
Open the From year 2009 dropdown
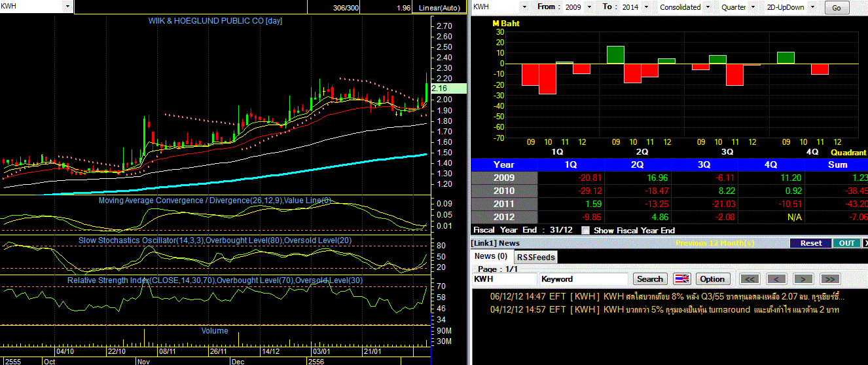point(590,7)
